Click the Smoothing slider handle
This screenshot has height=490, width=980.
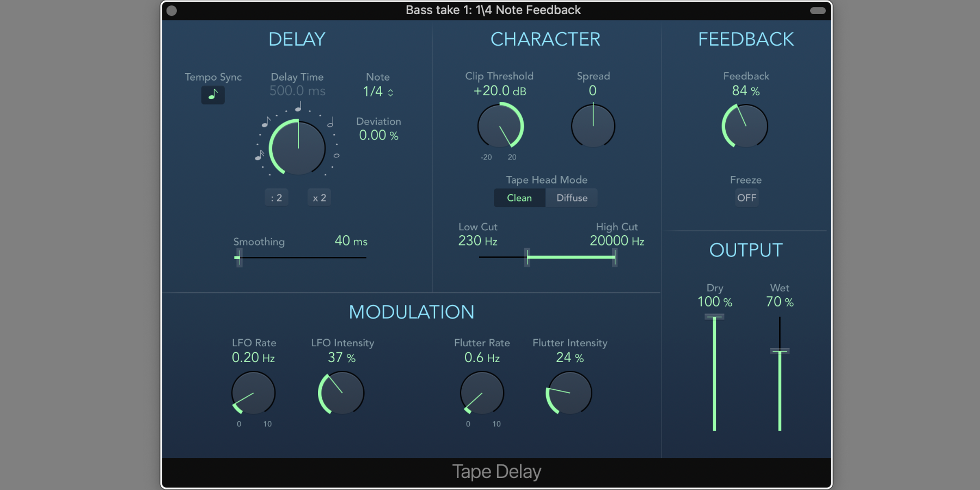point(238,258)
